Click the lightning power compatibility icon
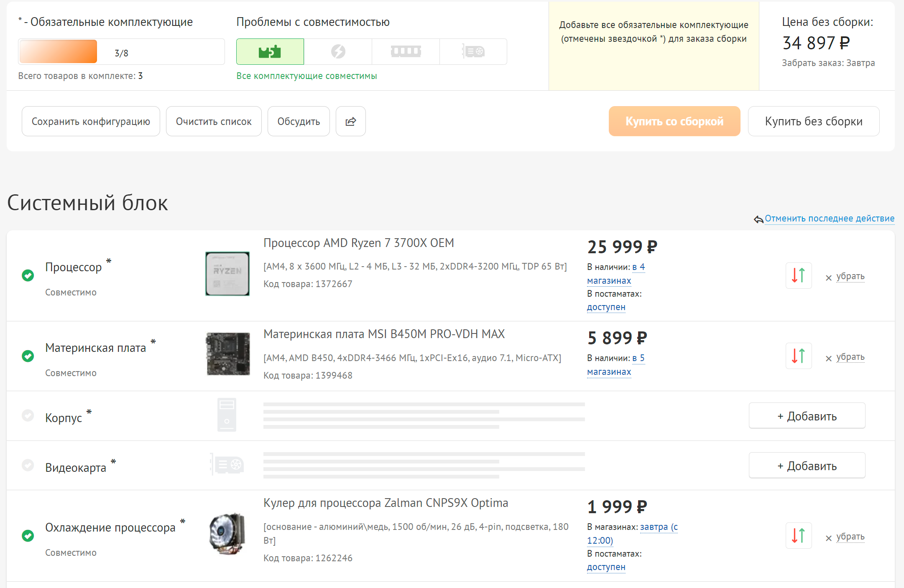Screen dimensions: 904x588 click(x=338, y=51)
